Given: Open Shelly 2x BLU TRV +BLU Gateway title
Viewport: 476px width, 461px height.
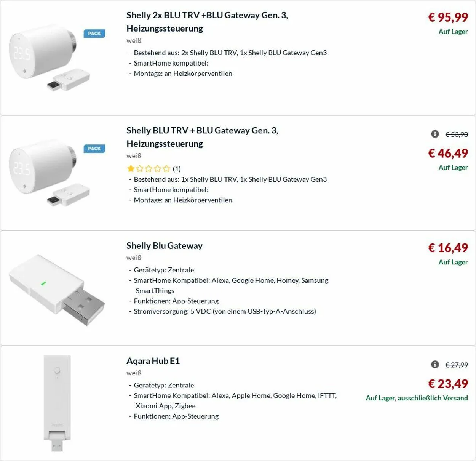Looking at the screenshot, I should (207, 22).
